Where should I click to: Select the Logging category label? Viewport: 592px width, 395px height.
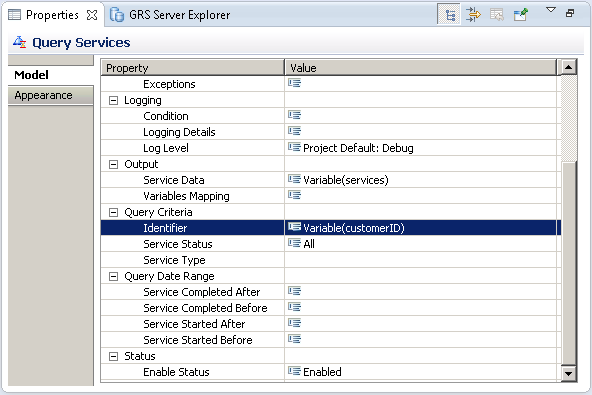[x=143, y=100]
